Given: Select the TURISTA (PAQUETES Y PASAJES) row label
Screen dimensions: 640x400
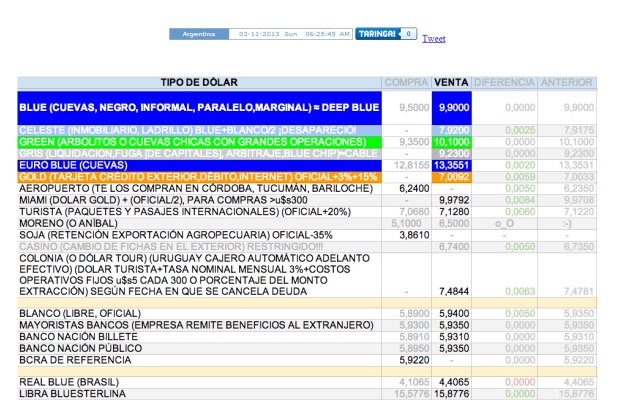Looking at the screenshot, I should (185, 212).
